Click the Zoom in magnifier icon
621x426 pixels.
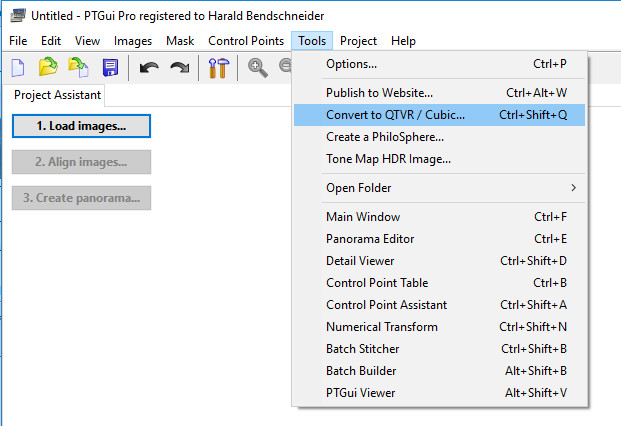[258, 68]
